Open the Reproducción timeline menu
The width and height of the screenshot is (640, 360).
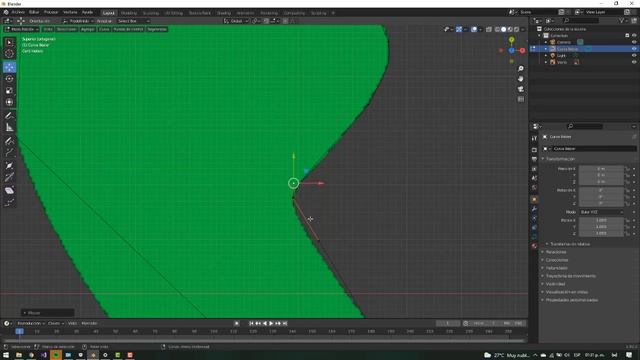(x=30, y=323)
